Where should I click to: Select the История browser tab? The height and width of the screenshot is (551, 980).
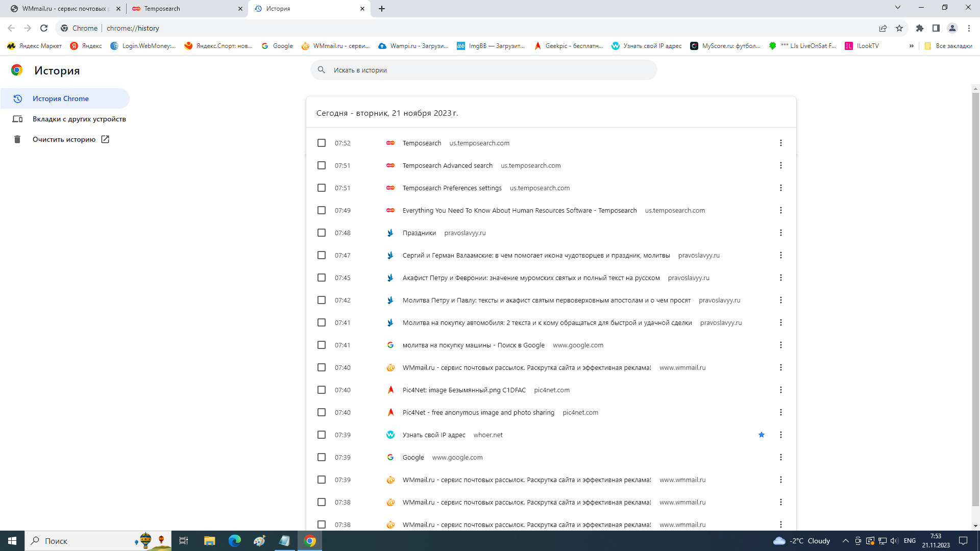click(x=309, y=9)
